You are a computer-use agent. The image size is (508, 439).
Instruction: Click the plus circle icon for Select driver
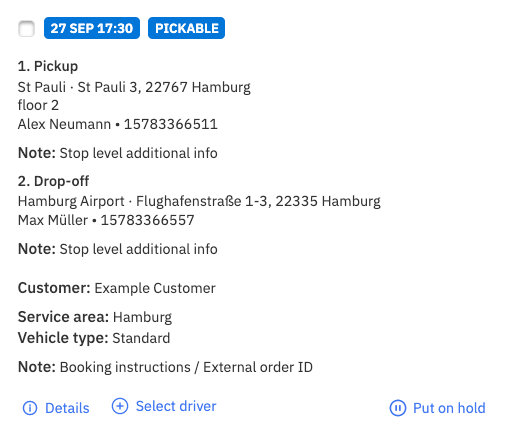click(x=120, y=406)
